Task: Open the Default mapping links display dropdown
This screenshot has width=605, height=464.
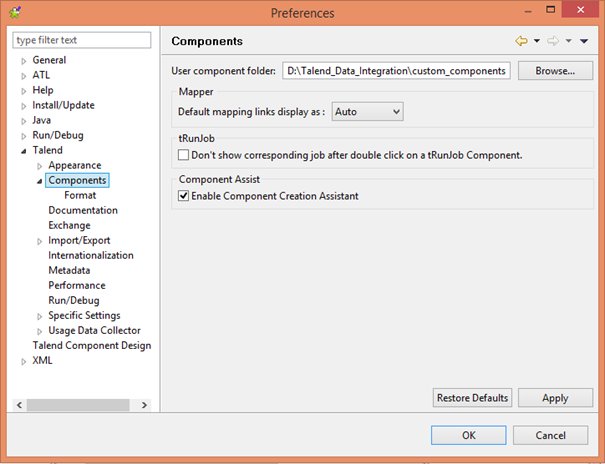Action: (x=367, y=112)
